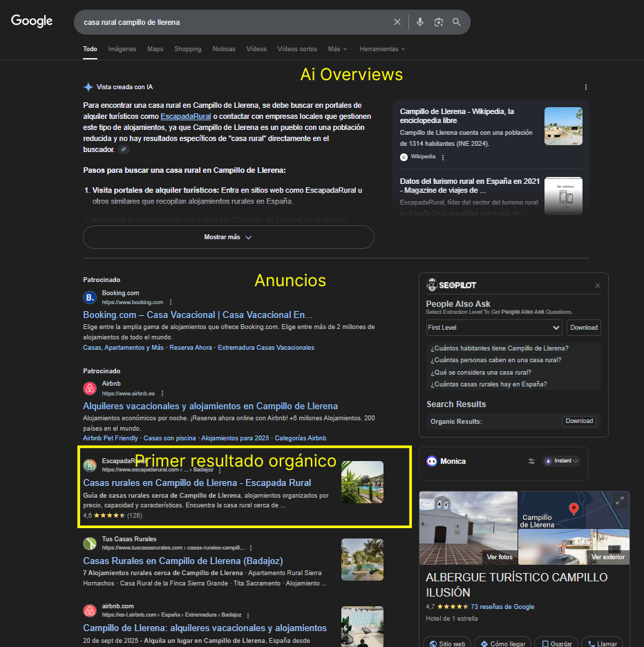Expand the Monica Instant mode dropdown
644x647 pixels.
point(561,461)
